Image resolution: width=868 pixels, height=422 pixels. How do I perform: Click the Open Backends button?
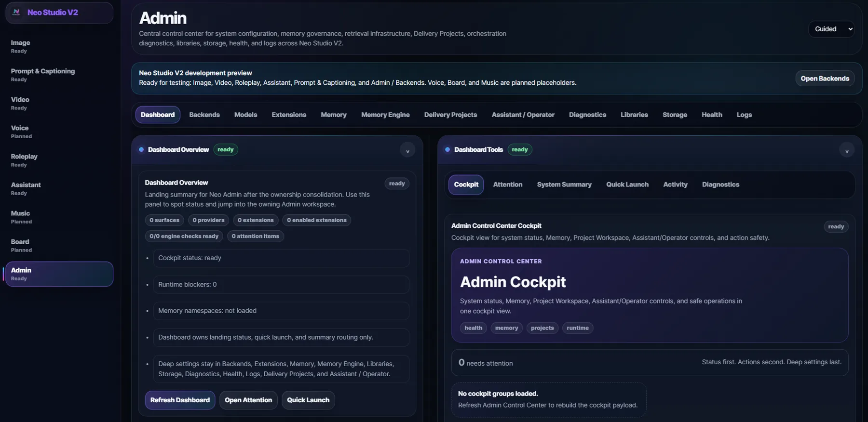point(825,79)
